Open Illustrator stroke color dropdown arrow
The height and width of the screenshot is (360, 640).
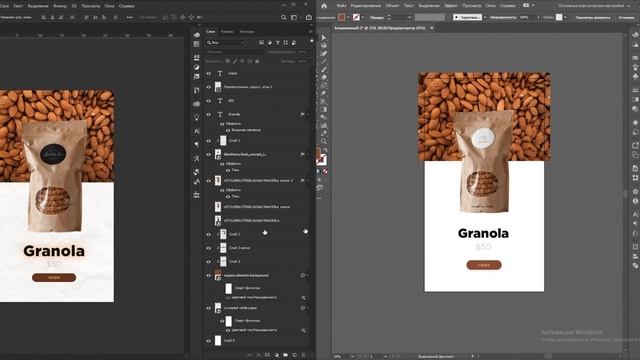[x=363, y=17]
